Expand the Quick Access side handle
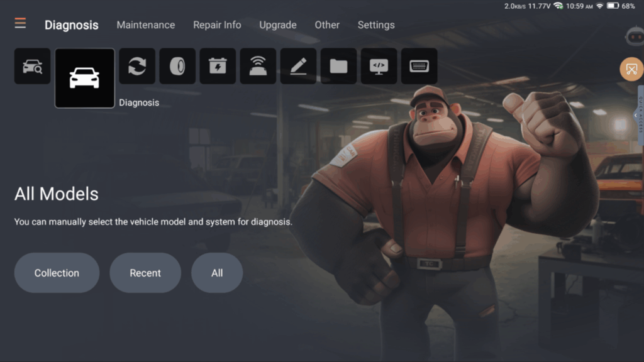The height and width of the screenshot is (362, 644). (640, 116)
